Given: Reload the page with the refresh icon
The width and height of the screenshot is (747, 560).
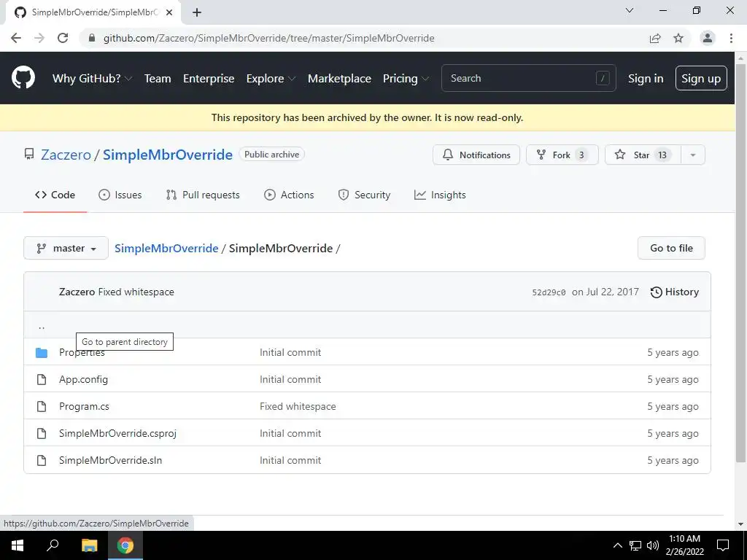Looking at the screenshot, I should coord(63,38).
